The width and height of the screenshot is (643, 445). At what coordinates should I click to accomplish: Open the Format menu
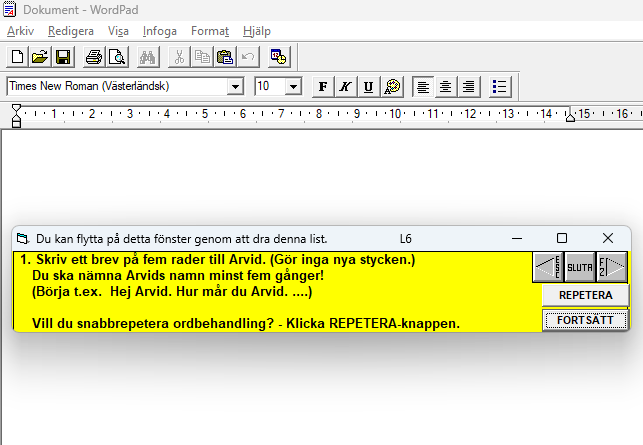coord(210,31)
